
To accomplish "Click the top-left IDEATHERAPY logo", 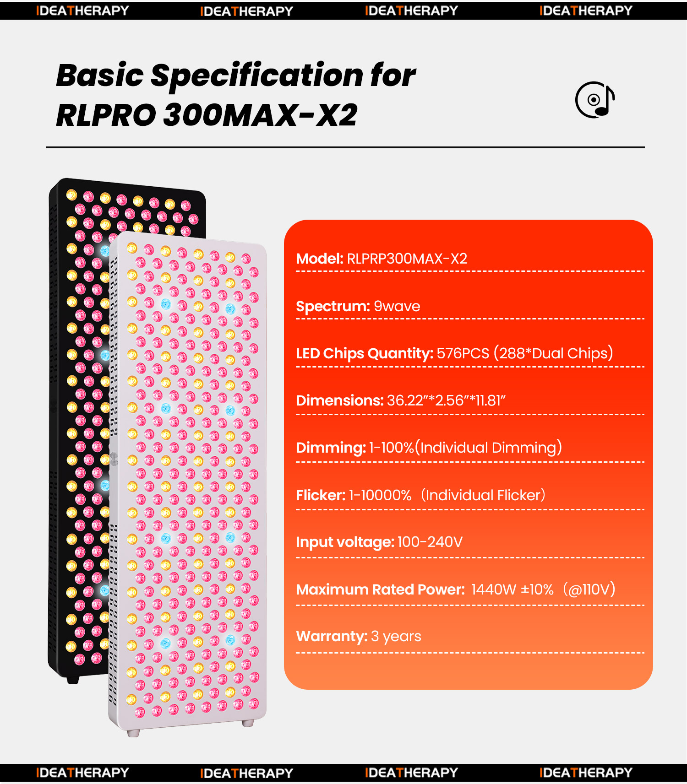I will pos(82,11).
